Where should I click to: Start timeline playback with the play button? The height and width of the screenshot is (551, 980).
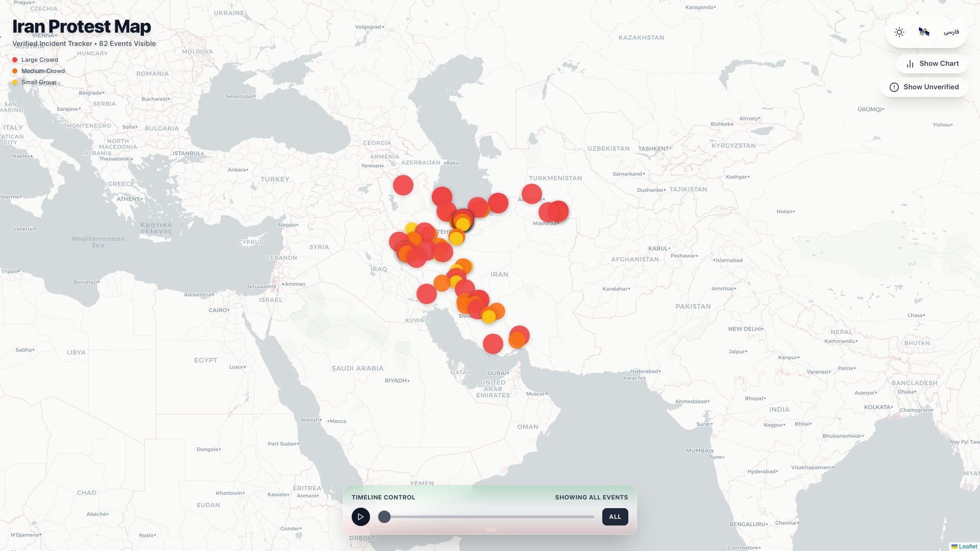(361, 517)
